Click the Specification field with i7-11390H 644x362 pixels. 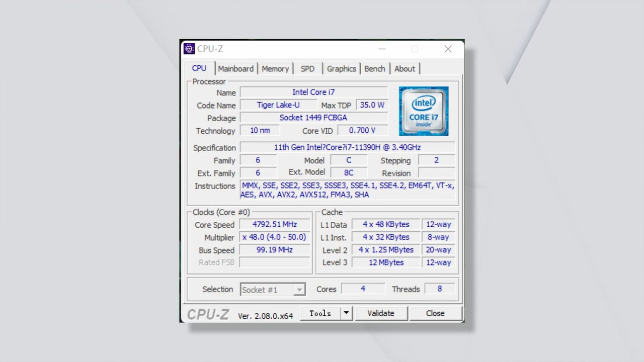click(347, 147)
